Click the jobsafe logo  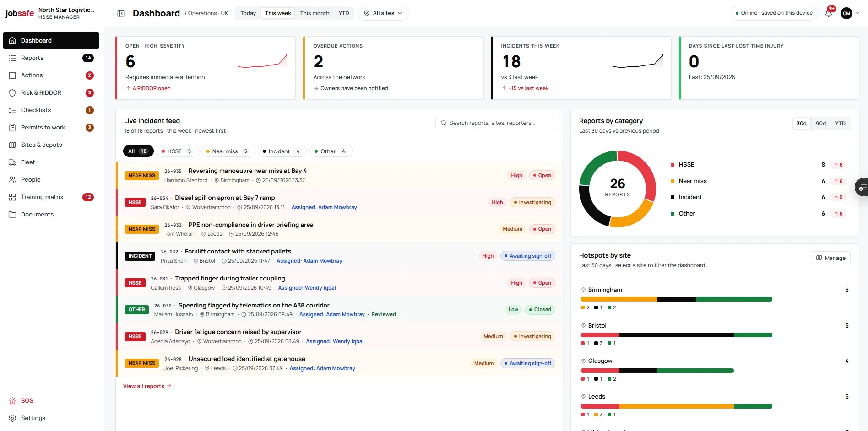pos(20,13)
